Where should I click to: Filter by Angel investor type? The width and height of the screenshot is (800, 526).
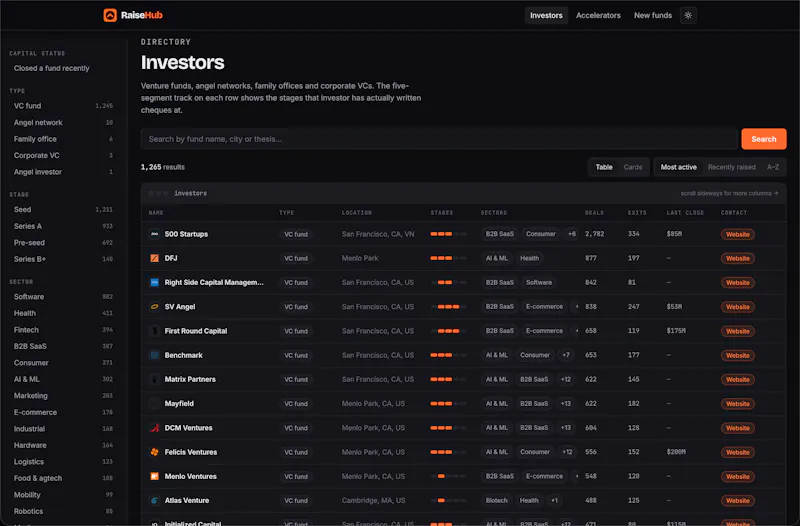coord(63,172)
